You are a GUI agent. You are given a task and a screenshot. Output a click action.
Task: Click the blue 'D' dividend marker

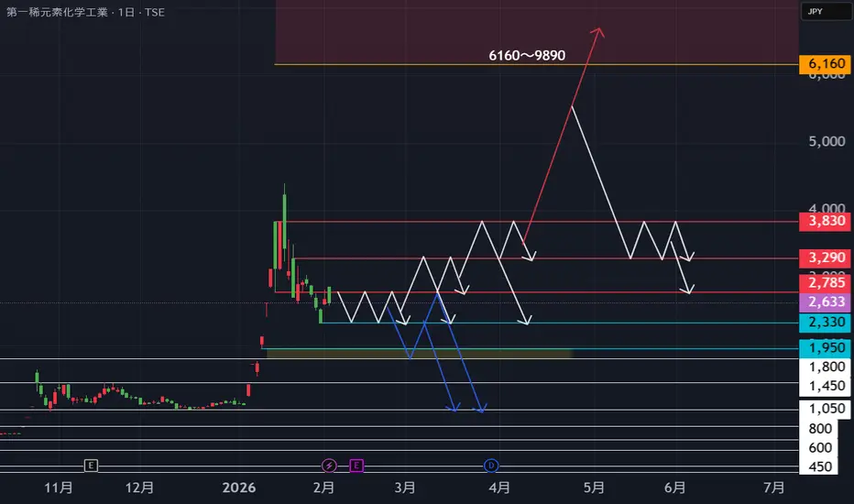click(x=491, y=466)
